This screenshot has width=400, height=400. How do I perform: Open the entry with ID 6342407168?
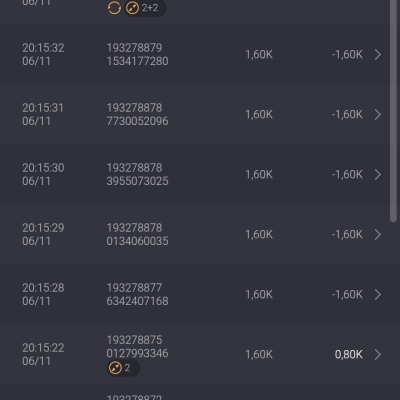(x=195, y=295)
